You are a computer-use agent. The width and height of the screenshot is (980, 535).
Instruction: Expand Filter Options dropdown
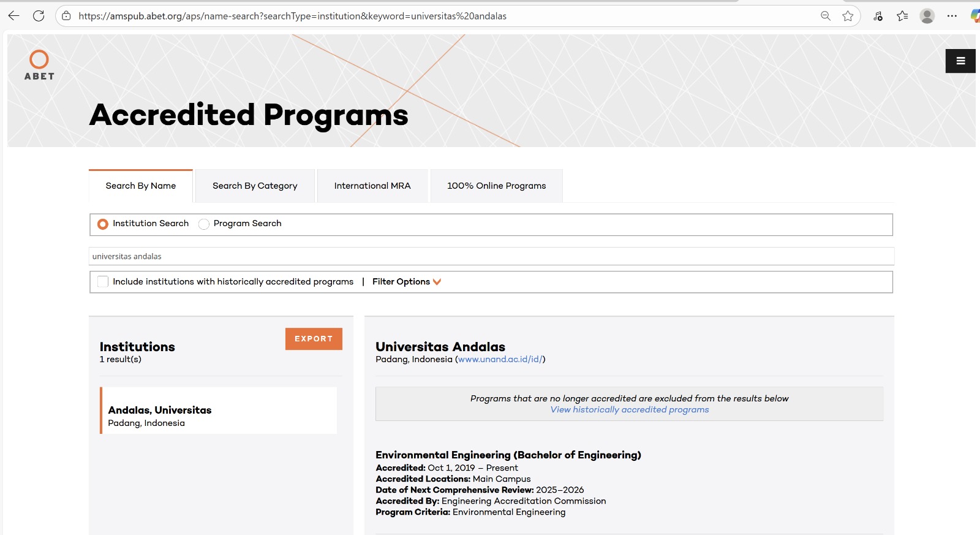406,282
